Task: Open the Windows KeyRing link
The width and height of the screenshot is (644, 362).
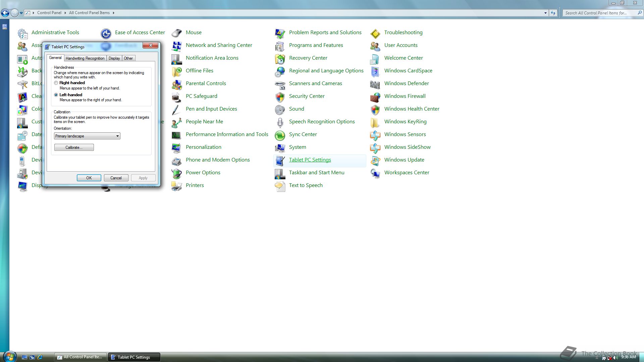Action: tap(405, 122)
